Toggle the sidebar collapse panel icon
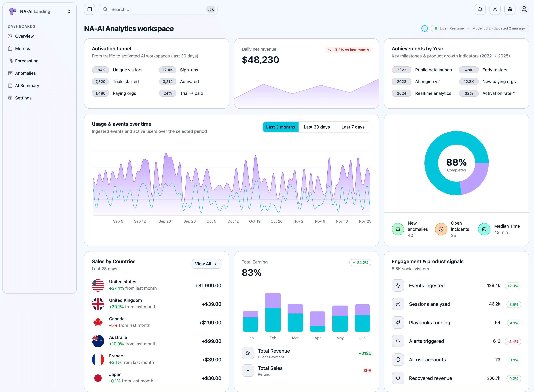This screenshot has width=534, height=392. (x=89, y=9)
